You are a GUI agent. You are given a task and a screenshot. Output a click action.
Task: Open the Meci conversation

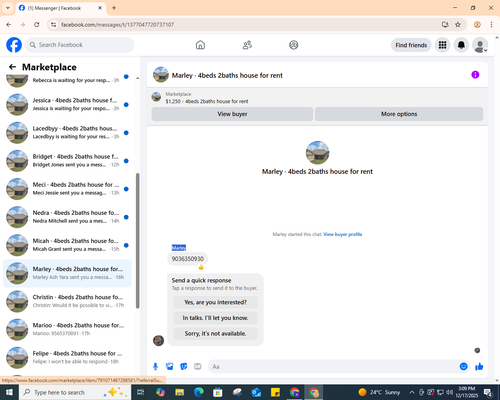pyautogui.click(x=67, y=189)
